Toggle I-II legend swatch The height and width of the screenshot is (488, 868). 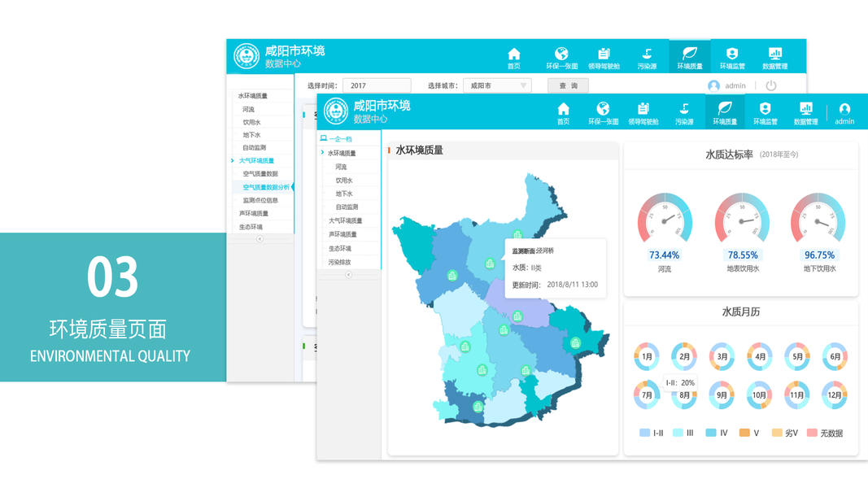[644, 433]
